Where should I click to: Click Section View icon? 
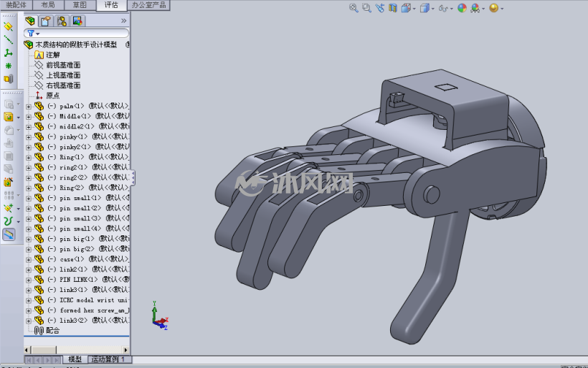click(393, 8)
